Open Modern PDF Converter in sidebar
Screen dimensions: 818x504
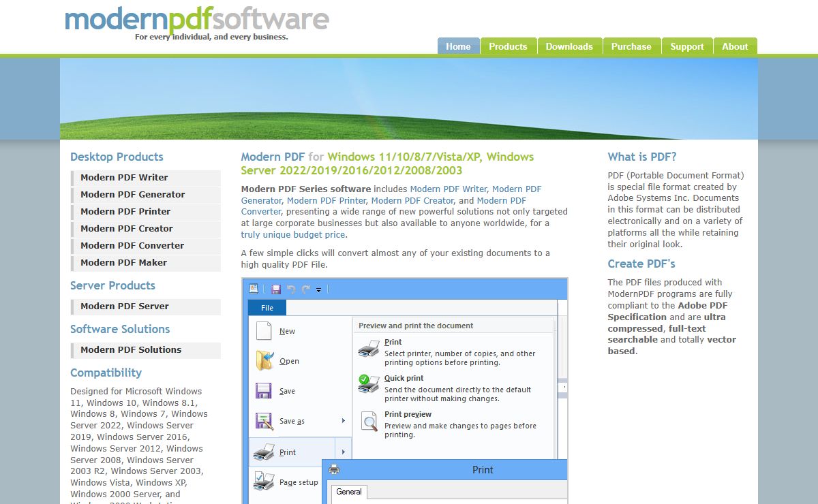[145, 246]
